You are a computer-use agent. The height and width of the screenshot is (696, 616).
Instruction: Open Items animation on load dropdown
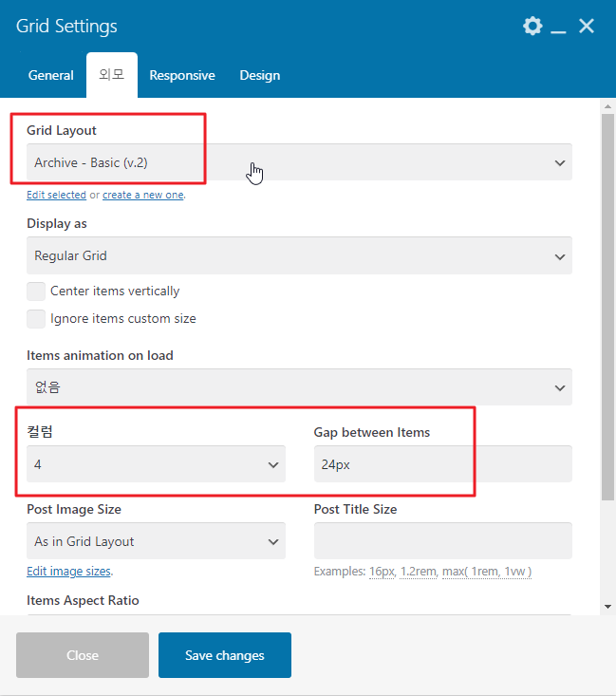coord(299,387)
